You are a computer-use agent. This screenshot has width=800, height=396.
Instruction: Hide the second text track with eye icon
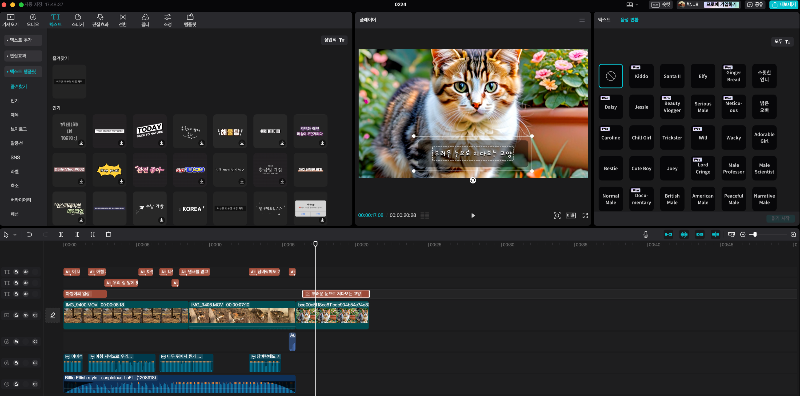point(26,283)
